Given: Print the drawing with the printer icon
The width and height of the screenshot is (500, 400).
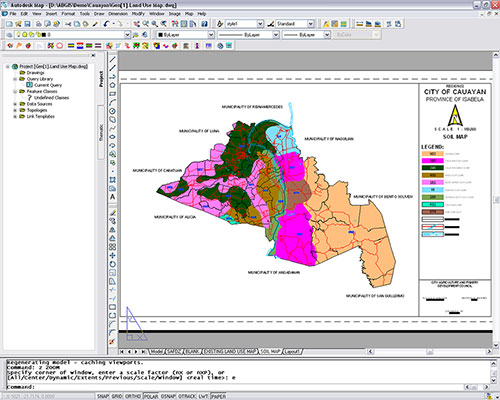Looking at the screenshot, I should coord(39,24).
